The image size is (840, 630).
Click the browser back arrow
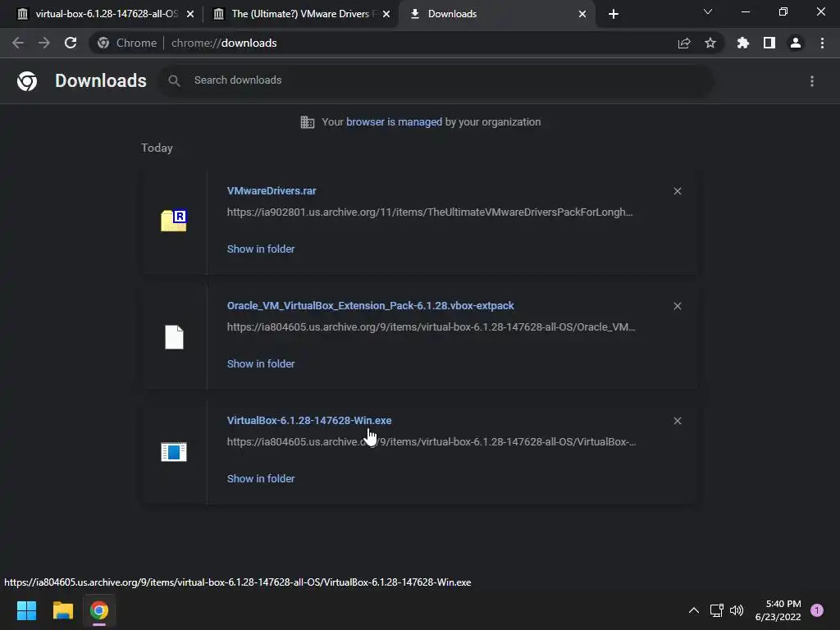tap(18, 43)
